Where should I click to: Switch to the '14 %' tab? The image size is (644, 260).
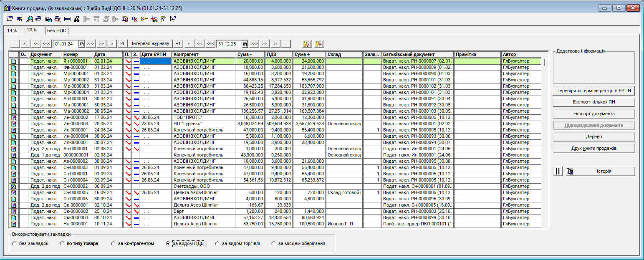(12, 30)
